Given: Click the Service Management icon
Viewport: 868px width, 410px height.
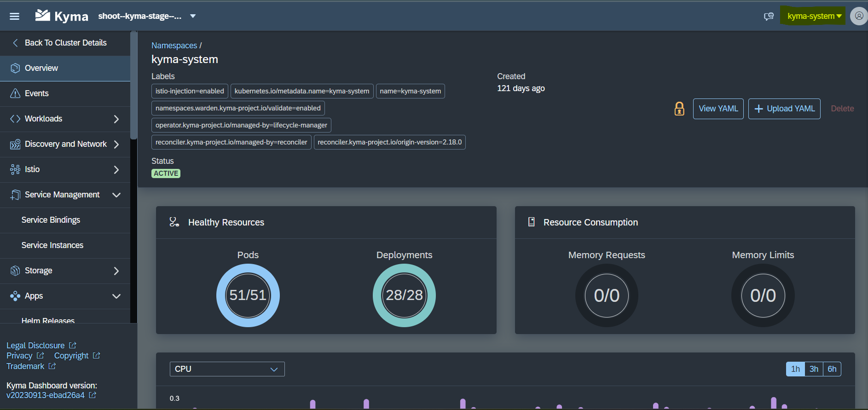Looking at the screenshot, I should coord(15,195).
